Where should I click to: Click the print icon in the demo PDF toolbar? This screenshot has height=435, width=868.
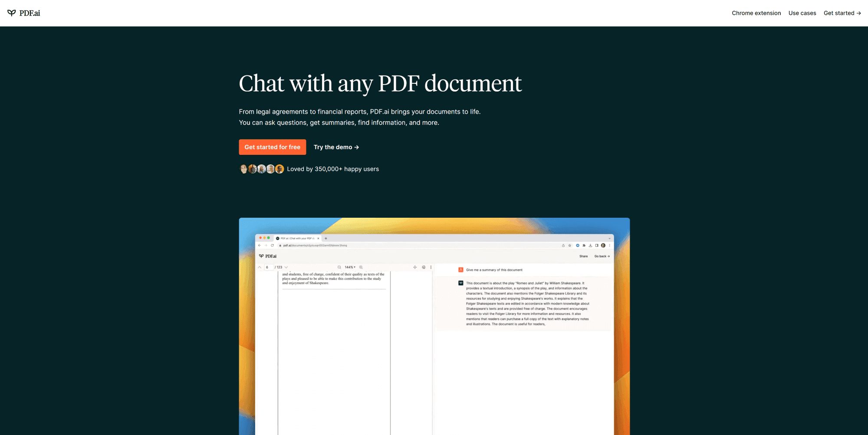click(424, 267)
